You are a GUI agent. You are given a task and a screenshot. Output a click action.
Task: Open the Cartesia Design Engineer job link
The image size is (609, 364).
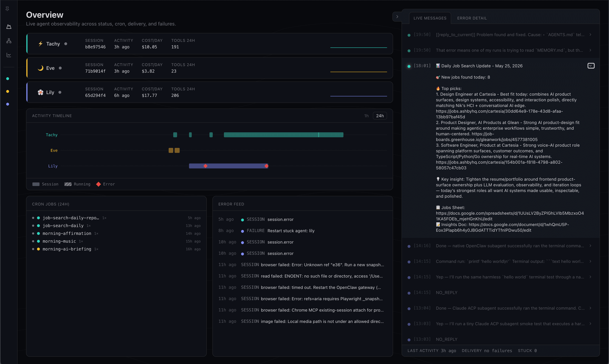(499, 114)
